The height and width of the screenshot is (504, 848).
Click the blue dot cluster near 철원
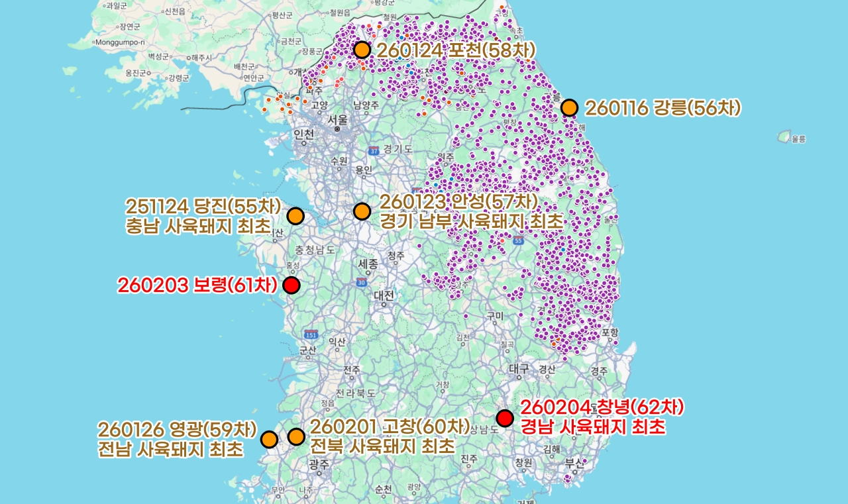click(x=401, y=37)
